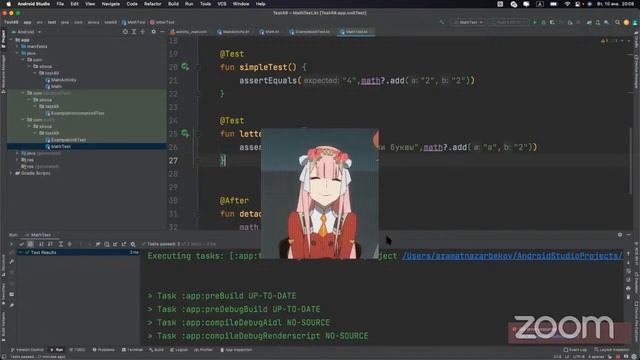Select MainActivity file in project tree
This screenshot has height=360, width=640.
[x=61, y=80]
